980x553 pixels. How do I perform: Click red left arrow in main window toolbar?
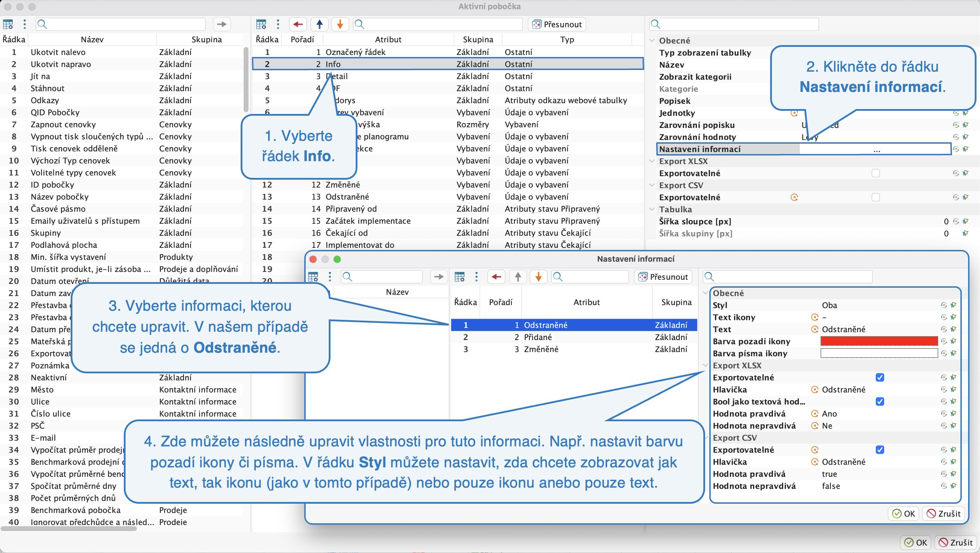click(x=298, y=24)
